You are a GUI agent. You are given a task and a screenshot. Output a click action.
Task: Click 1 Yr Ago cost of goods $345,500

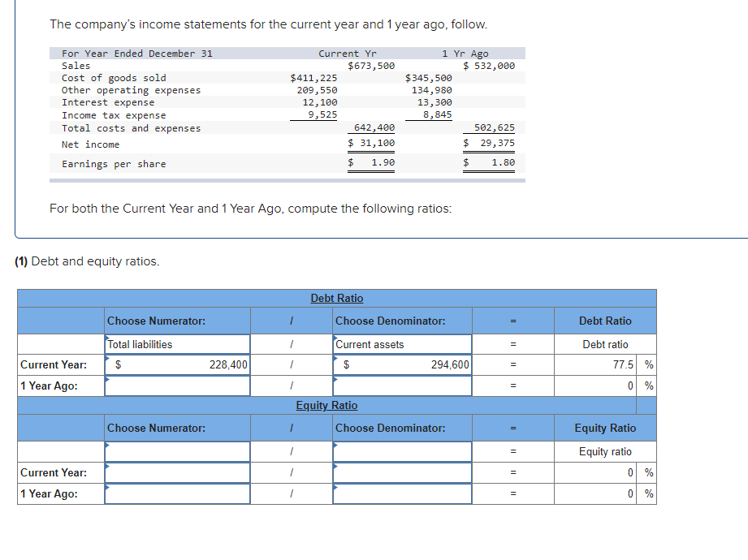point(428,78)
